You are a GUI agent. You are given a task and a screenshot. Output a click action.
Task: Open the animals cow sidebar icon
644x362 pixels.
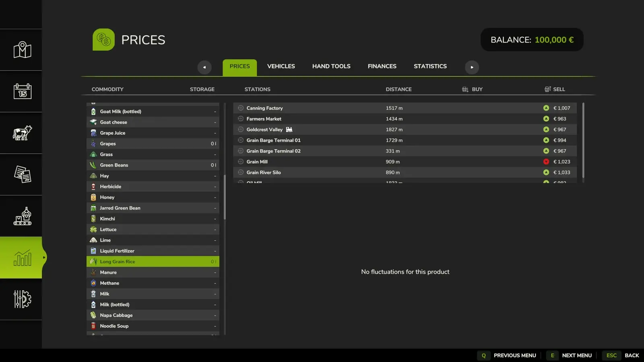pyautogui.click(x=22, y=133)
